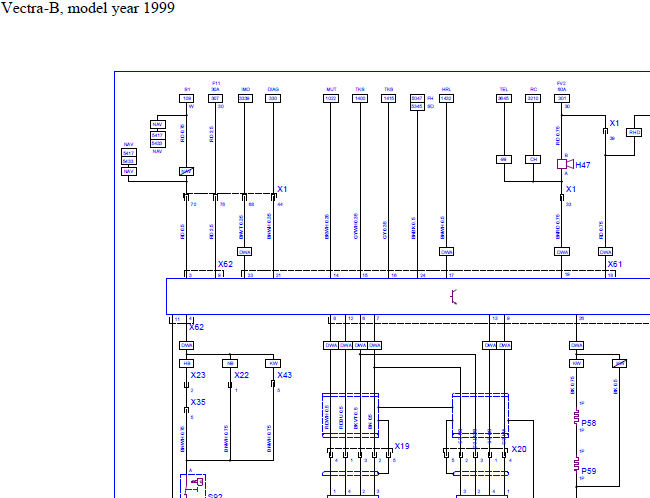Click the X23 connector label
Screen dimensions: 650x498
198,375
